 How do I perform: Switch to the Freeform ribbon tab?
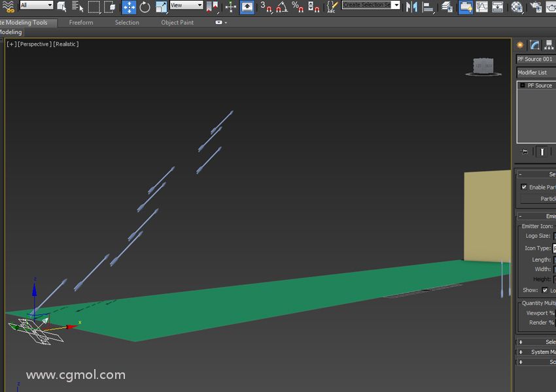pyautogui.click(x=81, y=22)
